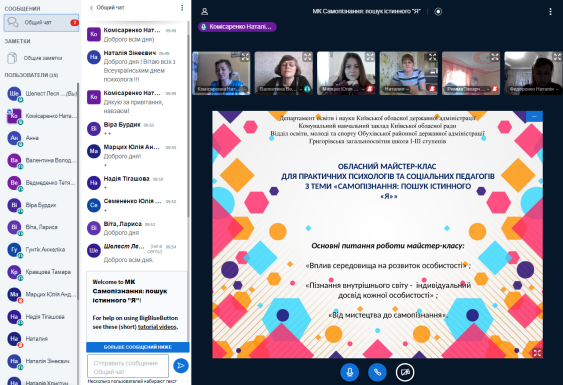Click the message input field Отправить сообщение

[128, 367]
